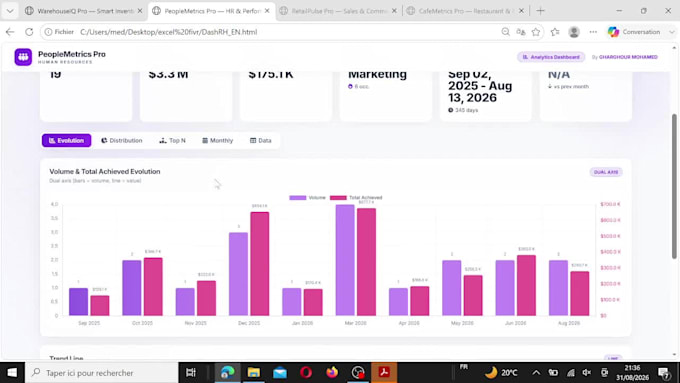Click the address bar file path

point(169,32)
